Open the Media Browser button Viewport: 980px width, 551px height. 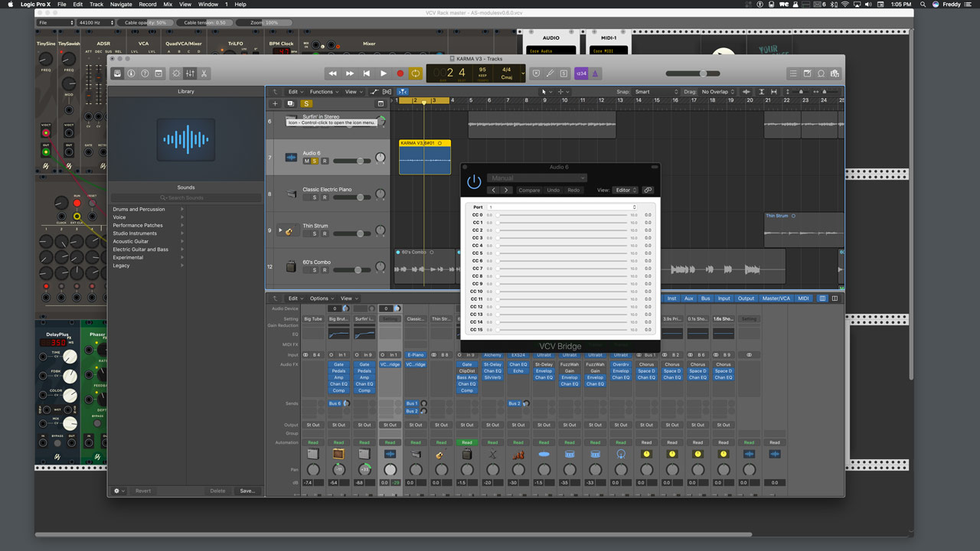point(835,73)
